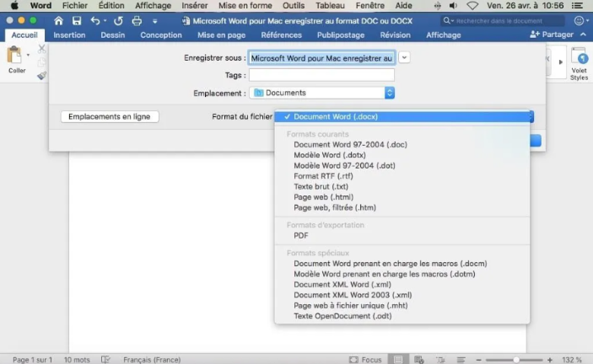The width and height of the screenshot is (593, 364).
Task: Open the Insertion ribbon tab
Action: [x=69, y=35]
